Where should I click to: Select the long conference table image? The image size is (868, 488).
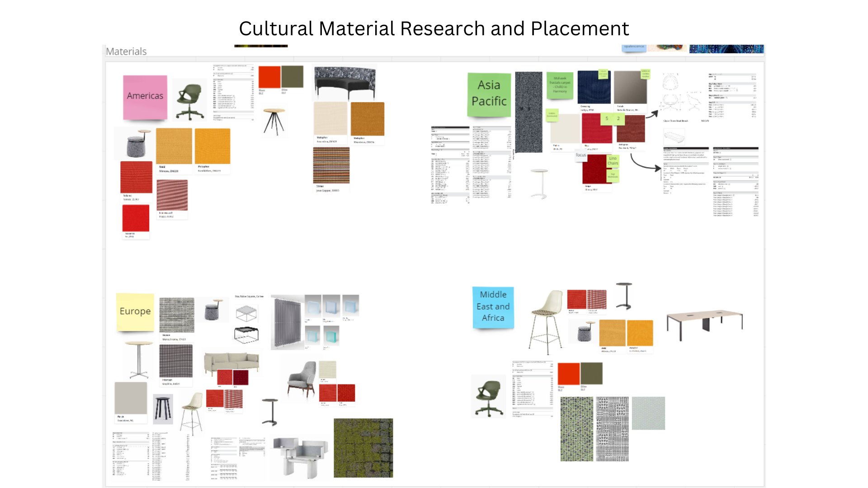tap(704, 325)
